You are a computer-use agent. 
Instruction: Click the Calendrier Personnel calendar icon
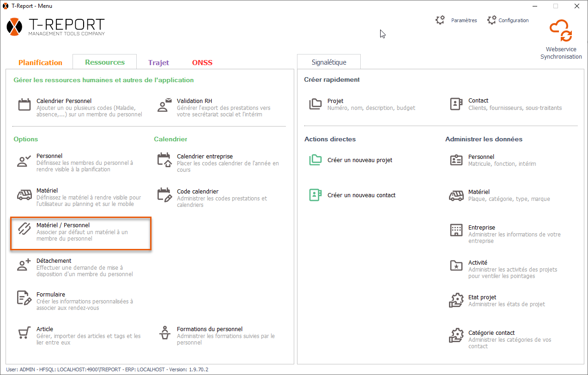[24, 104]
